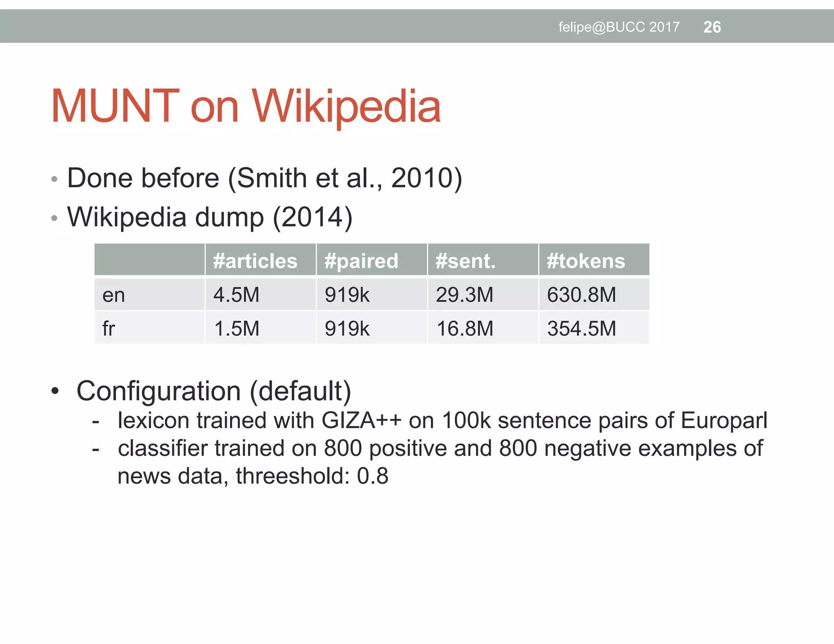Click the cell '16.8M'
Viewport: 834px width, 644px height.
click(483, 328)
